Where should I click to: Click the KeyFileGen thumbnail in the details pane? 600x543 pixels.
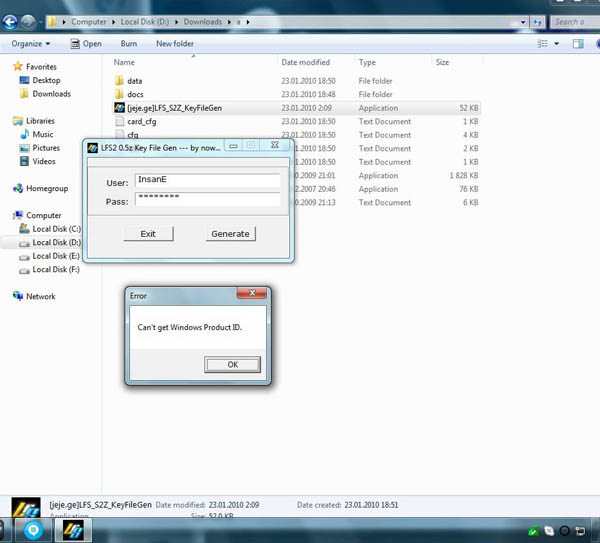pyautogui.click(x=26, y=507)
